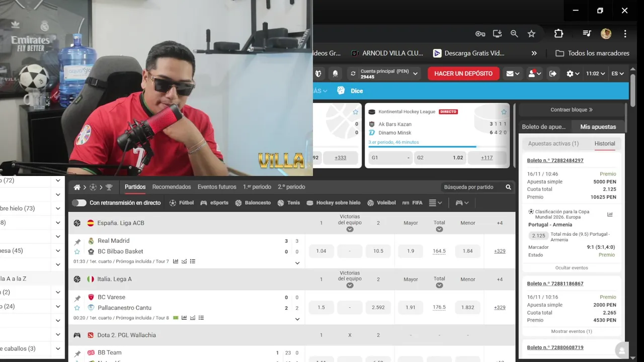Bookmark this page with the star icon

pos(531,34)
